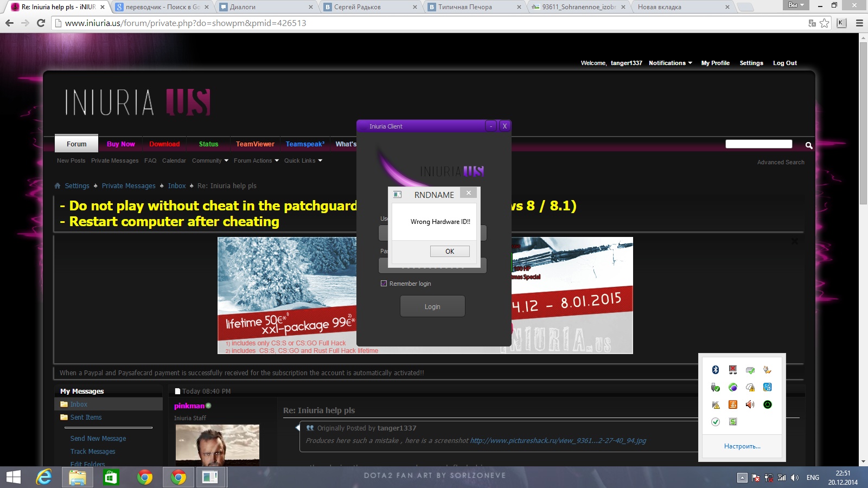Close the RNDNAME error dialog
The image size is (868, 488).
click(x=469, y=192)
